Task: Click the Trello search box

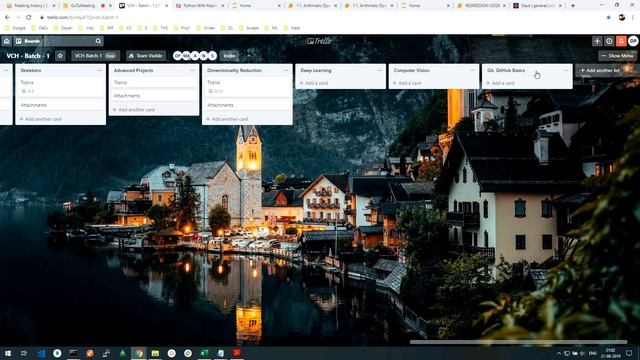Action: point(73,41)
